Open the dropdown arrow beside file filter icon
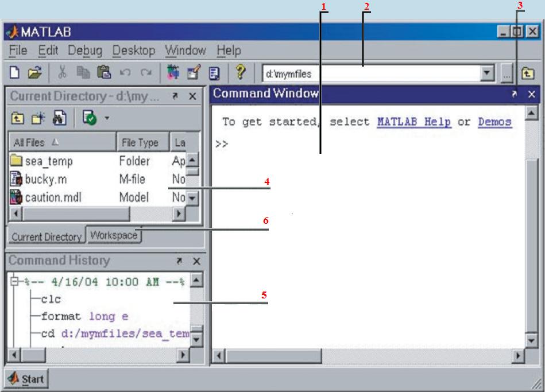Viewport: 545px width, 392px height. tap(107, 118)
